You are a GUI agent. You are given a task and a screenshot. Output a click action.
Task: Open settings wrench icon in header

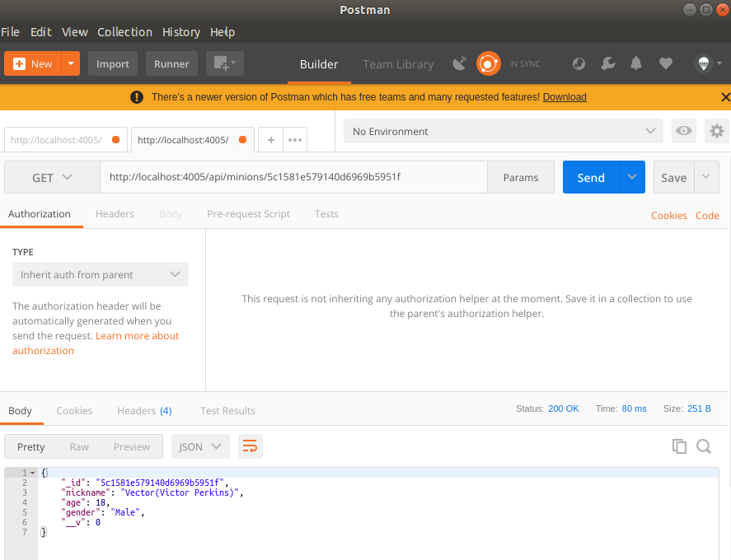(607, 63)
